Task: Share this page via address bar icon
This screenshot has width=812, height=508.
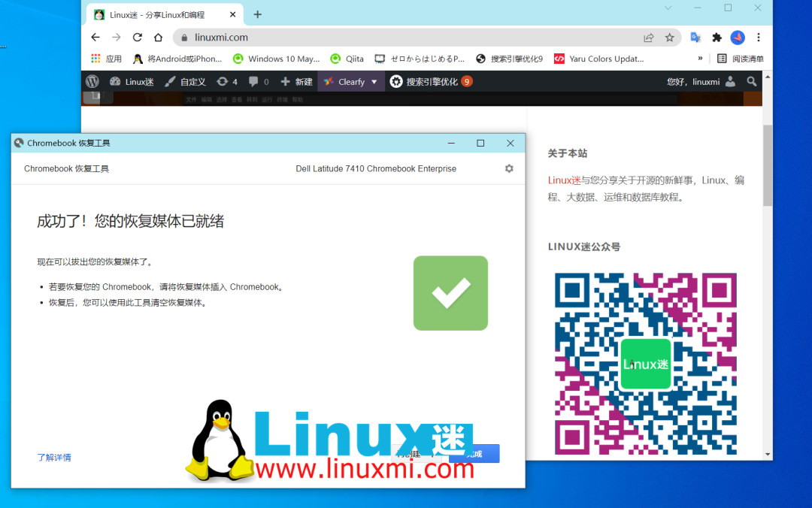Action: (x=648, y=38)
